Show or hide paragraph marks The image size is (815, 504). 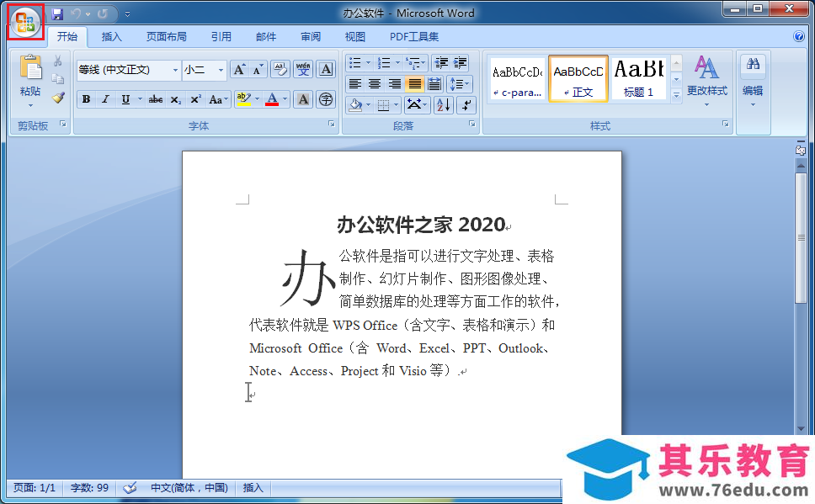pos(466,105)
